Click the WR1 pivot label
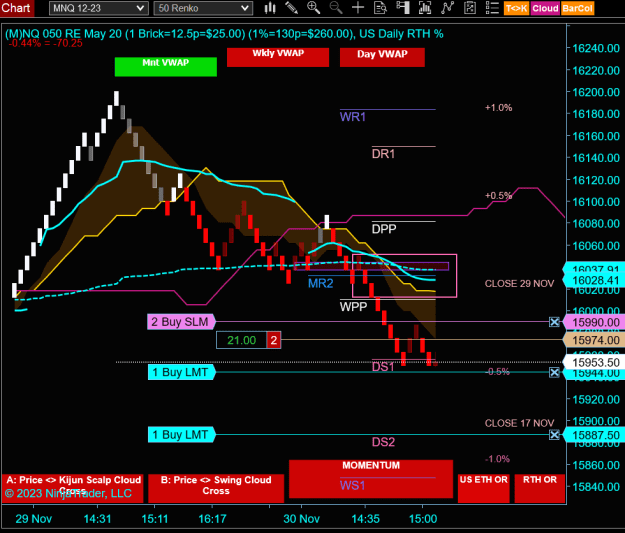 coord(353,117)
